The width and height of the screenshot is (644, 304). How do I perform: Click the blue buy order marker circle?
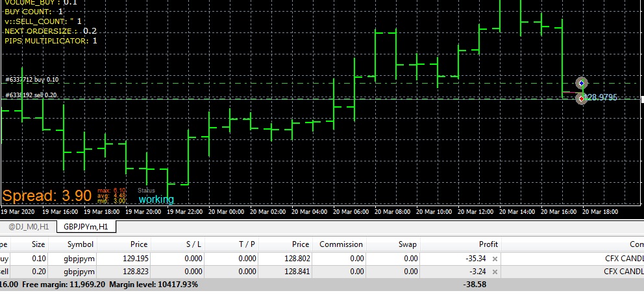pyautogui.click(x=581, y=83)
